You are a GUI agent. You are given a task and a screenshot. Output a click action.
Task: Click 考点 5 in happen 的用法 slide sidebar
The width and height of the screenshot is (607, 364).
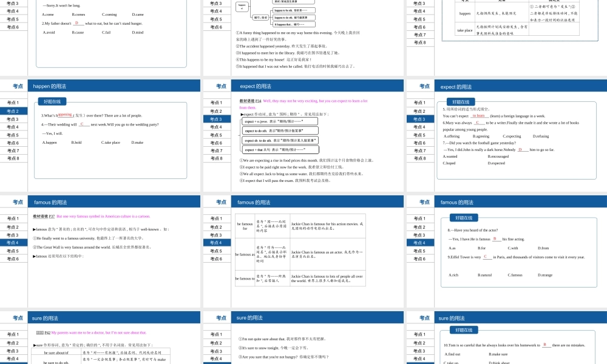coord(13,135)
